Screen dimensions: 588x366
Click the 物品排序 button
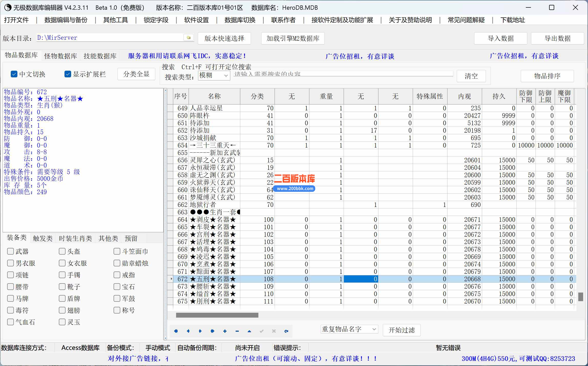pyautogui.click(x=547, y=76)
